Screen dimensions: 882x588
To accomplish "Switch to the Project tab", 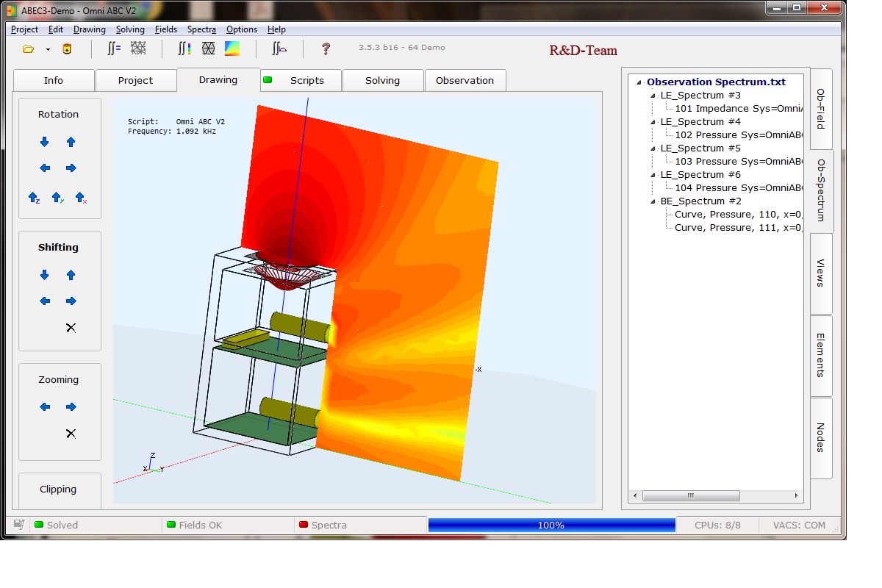I will (136, 81).
